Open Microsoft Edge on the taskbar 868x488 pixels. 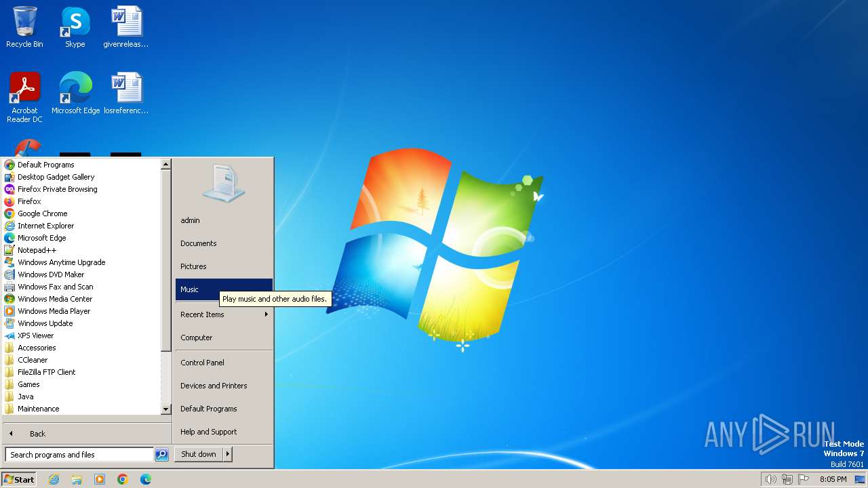[146, 479]
